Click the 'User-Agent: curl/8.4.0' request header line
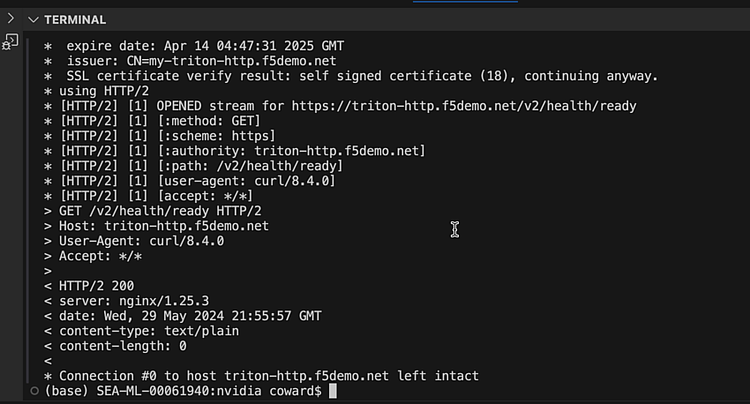Viewport: 750px width, 404px height. coord(134,241)
